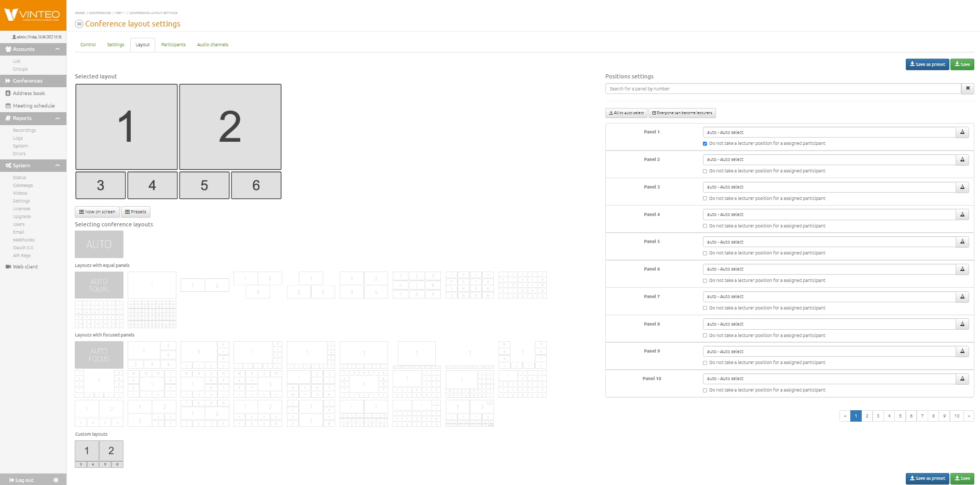Go to pagination page 2

(867, 416)
